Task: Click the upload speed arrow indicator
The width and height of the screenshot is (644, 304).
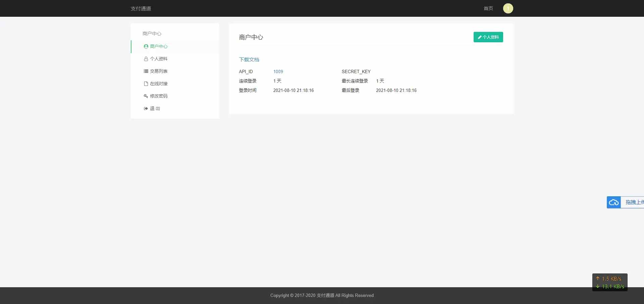Action: pyautogui.click(x=598, y=278)
